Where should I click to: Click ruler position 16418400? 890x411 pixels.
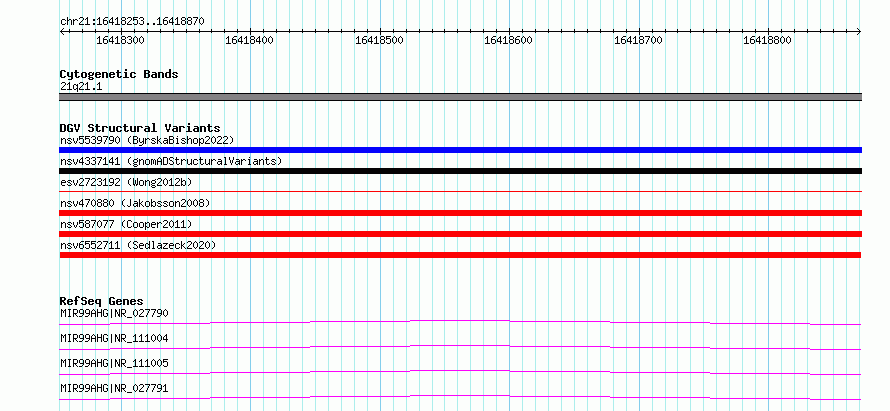pos(250,40)
